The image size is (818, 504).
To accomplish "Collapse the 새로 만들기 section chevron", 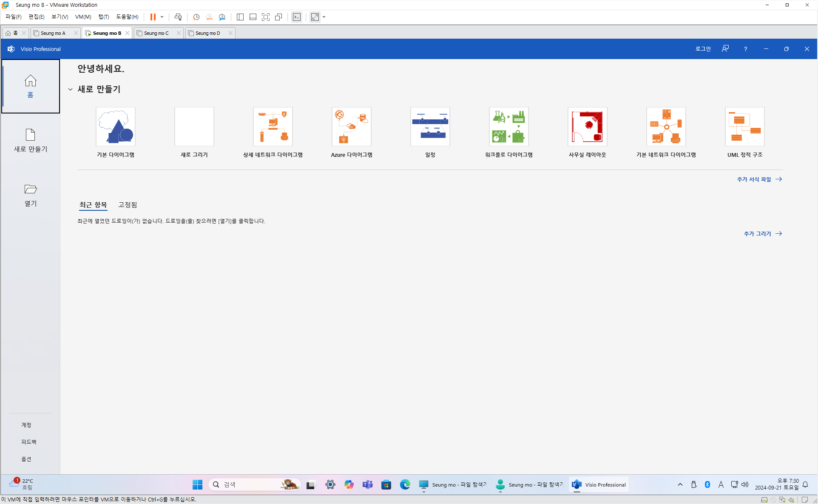I will click(x=70, y=89).
